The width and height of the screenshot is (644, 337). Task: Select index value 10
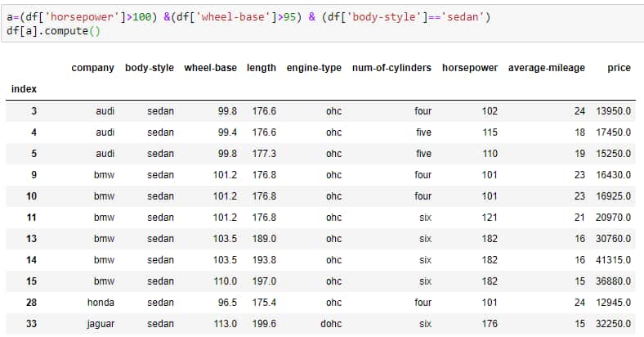click(x=32, y=196)
